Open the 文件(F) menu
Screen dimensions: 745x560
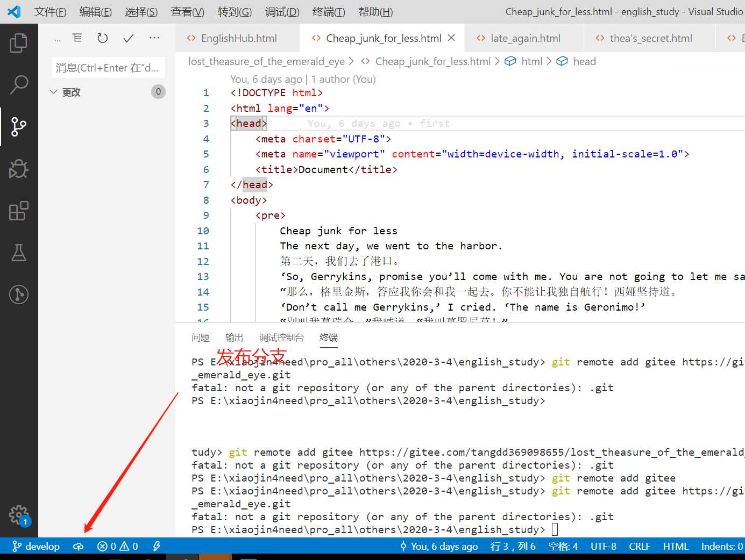[x=50, y=11]
